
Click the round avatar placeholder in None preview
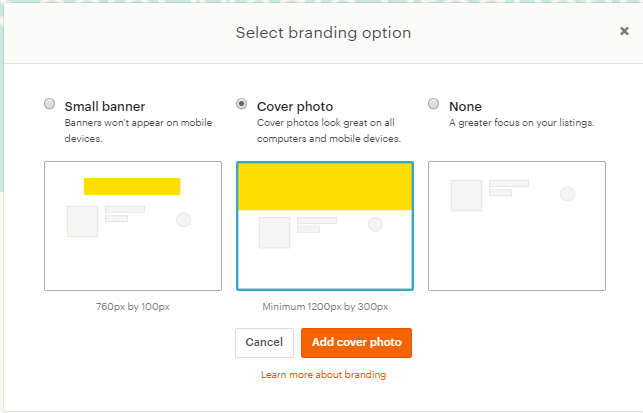(567, 194)
